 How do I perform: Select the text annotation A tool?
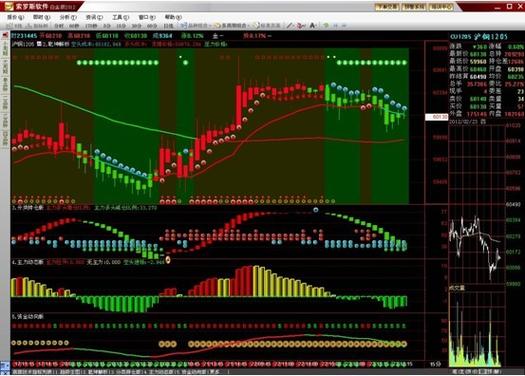click(313, 25)
